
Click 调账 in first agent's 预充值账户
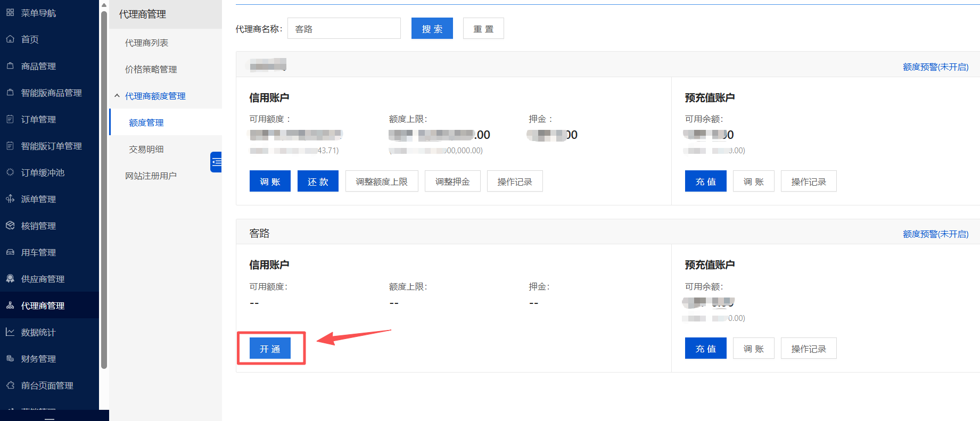click(x=754, y=181)
